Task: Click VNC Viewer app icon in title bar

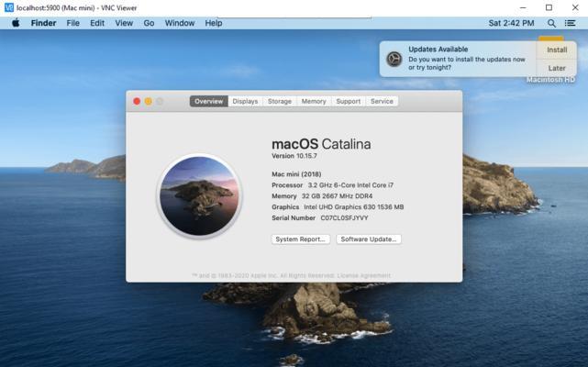Action: 8,7
